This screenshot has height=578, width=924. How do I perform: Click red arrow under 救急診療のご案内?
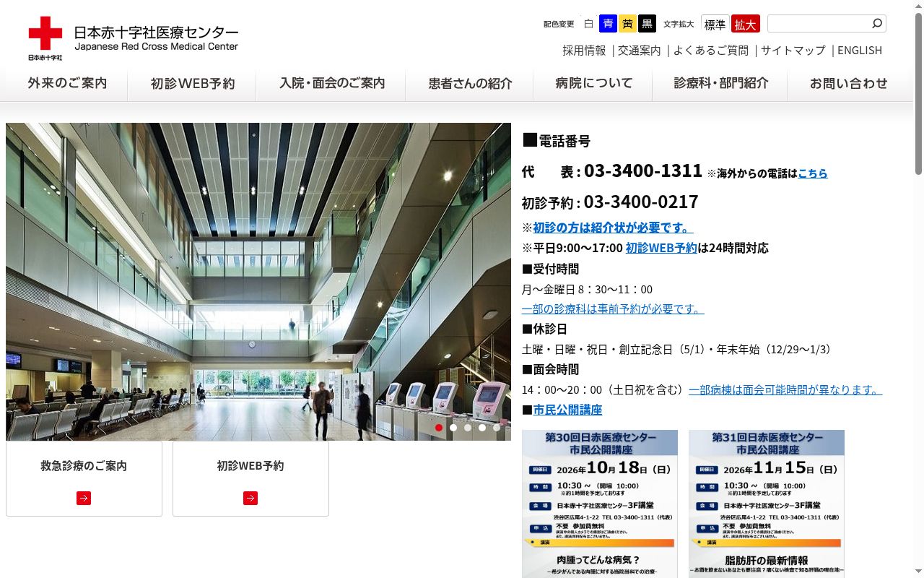pyautogui.click(x=84, y=498)
